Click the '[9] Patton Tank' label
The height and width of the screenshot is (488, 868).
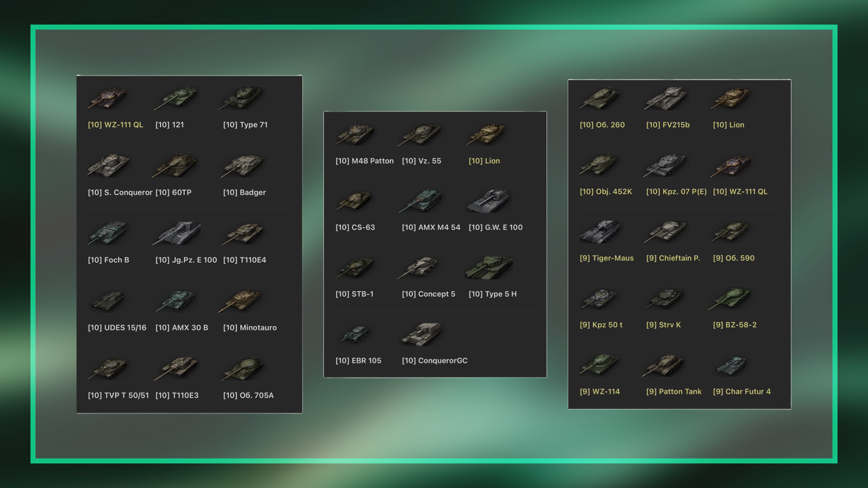pyautogui.click(x=674, y=392)
